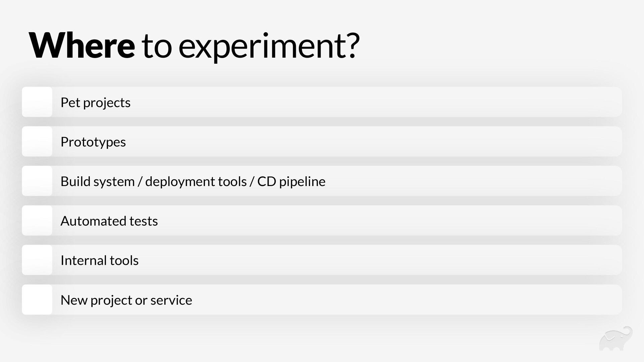
Task: Select the 'New project or service' text
Action: pyautogui.click(x=126, y=300)
